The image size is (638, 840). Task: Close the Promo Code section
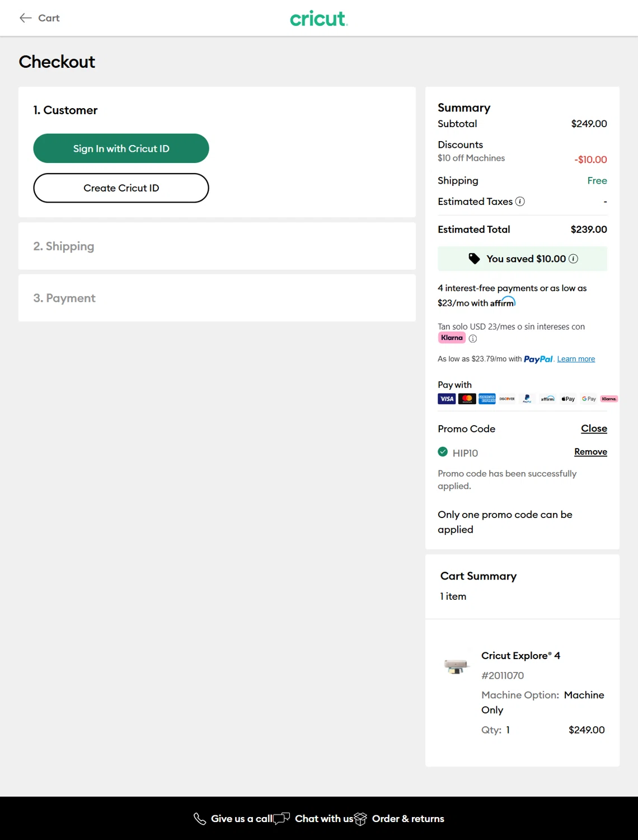[594, 428]
